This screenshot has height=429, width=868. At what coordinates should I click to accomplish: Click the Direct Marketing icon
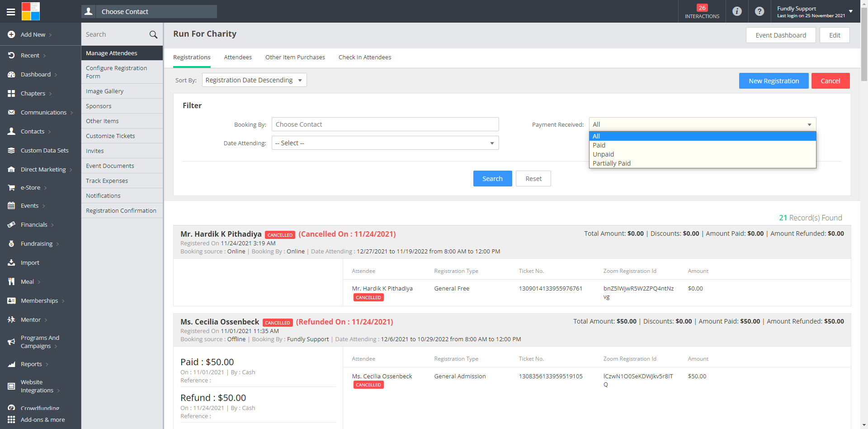[x=11, y=169]
